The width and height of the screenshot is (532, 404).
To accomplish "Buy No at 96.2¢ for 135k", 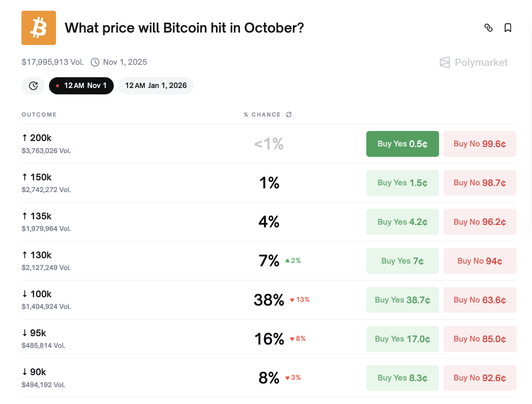I will pyautogui.click(x=479, y=222).
